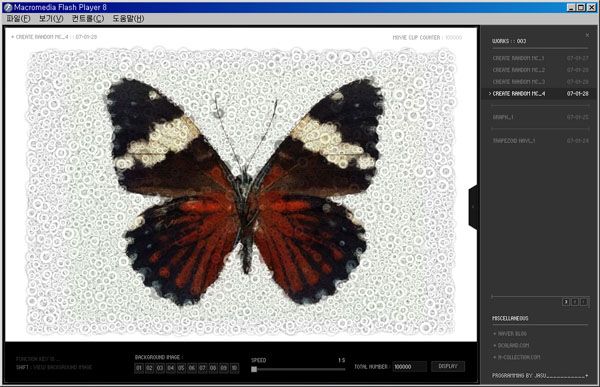Select background image 09
This screenshot has width=600, height=387.
point(223,368)
